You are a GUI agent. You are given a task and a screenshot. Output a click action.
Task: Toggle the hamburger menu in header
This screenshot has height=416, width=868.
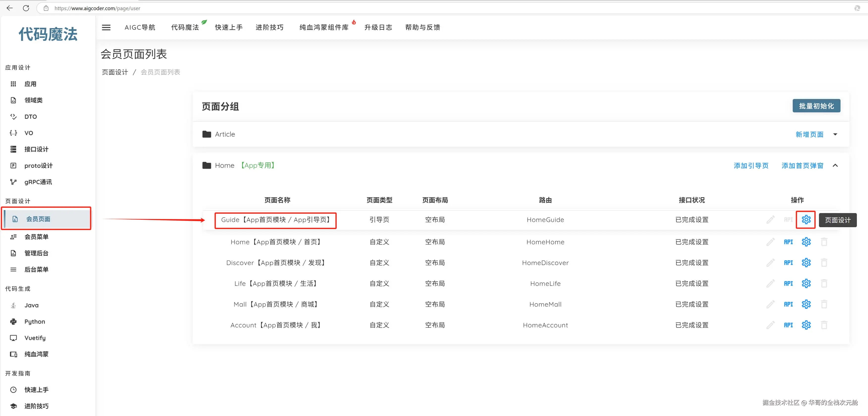tap(106, 27)
